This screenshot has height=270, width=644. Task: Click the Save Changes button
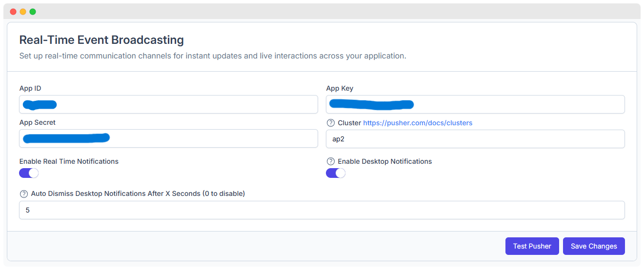pos(594,246)
